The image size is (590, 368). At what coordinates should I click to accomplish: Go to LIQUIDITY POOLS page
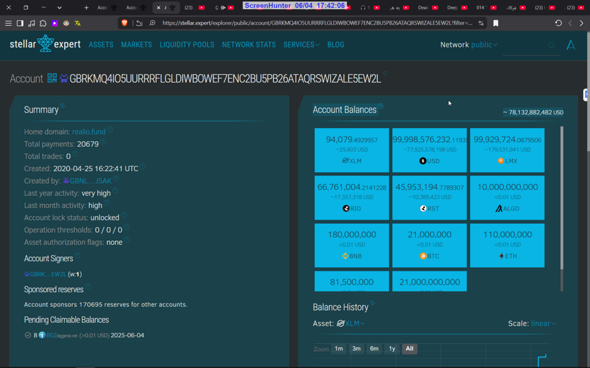(x=187, y=45)
